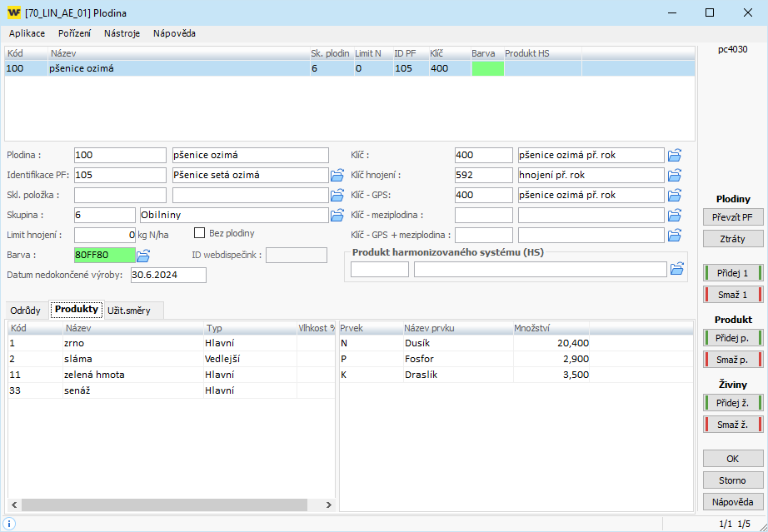
Task: Open folder lookup for Skl. položka
Action: pyautogui.click(x=337, y=195)
